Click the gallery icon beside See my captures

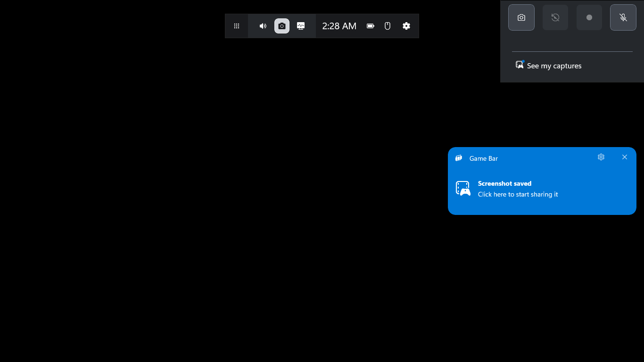coord(520,65)
